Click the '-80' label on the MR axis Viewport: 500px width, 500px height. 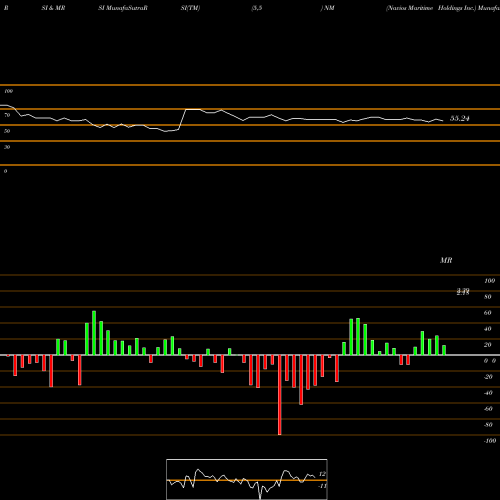488,425
